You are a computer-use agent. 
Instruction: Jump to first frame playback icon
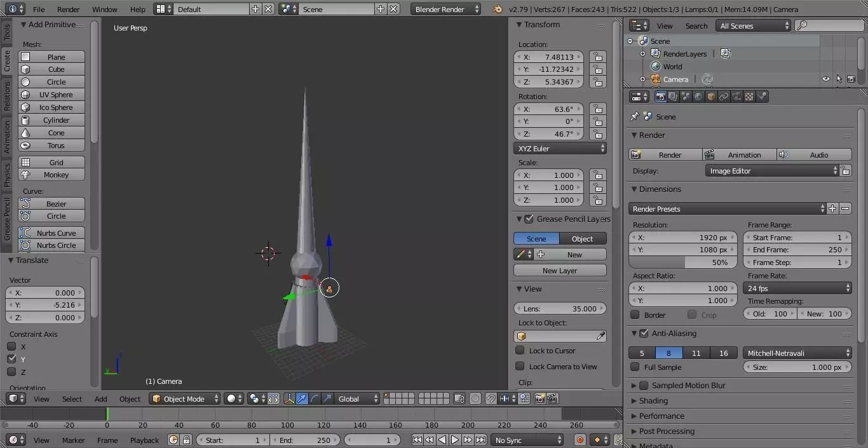(417, 440)
